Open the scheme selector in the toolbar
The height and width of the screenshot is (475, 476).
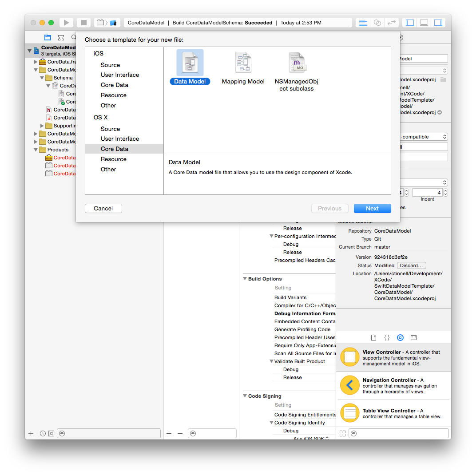point(107,23)
